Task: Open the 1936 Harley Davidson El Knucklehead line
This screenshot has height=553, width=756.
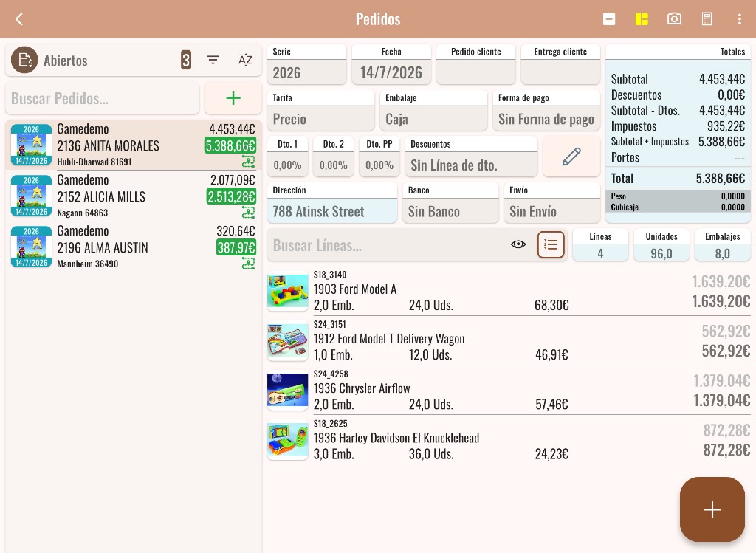Action: tap(509, 440)
